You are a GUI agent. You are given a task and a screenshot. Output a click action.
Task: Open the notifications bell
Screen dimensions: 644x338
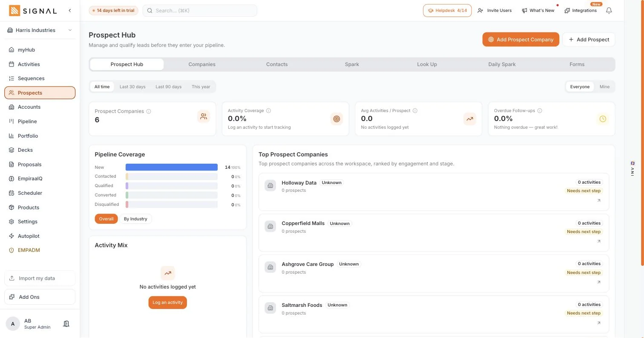pos(609,11)
